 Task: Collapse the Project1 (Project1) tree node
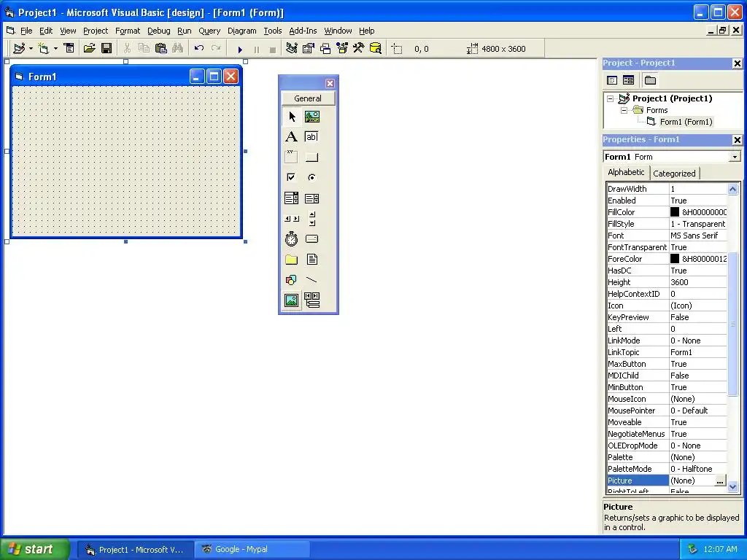(611, 98)
